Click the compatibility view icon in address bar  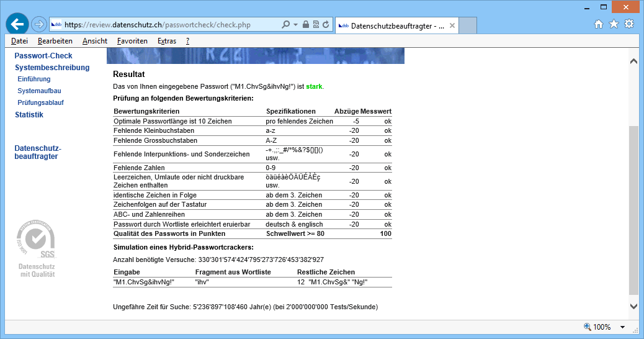pyautogui.click(x=316, y=25)
